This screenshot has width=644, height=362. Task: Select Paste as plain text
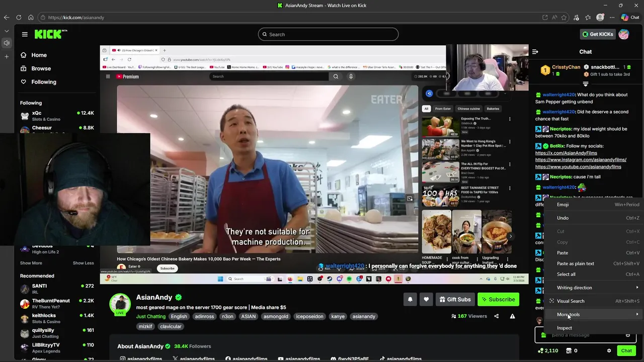point(593,263)
